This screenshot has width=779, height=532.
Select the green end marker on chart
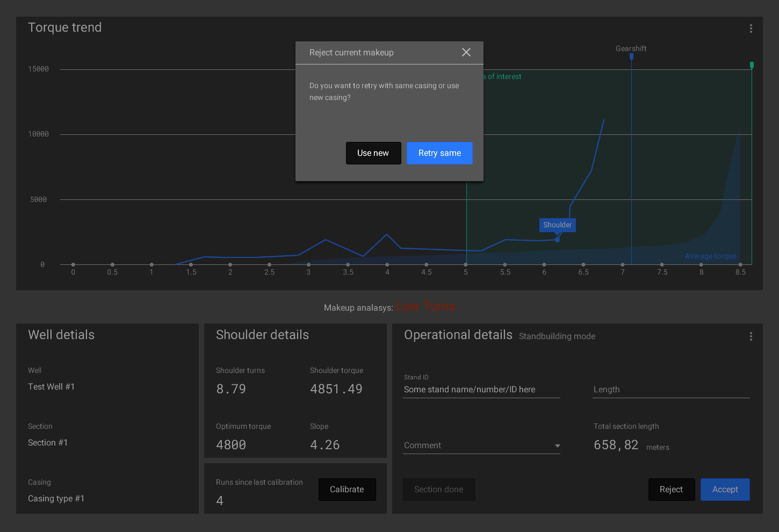tap(752, 65)
